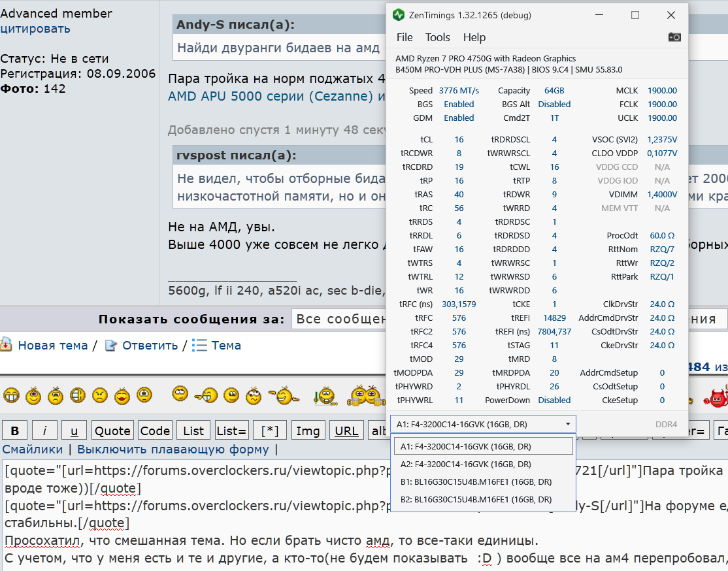Click the ZenTimings camera screenshot icon
Screen dimensions: 728x571
pos(674,37)
